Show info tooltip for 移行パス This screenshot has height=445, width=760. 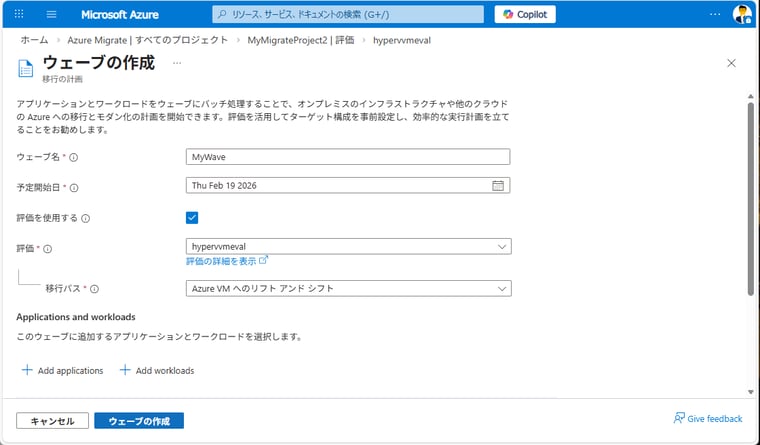click(x=95, y=289)
